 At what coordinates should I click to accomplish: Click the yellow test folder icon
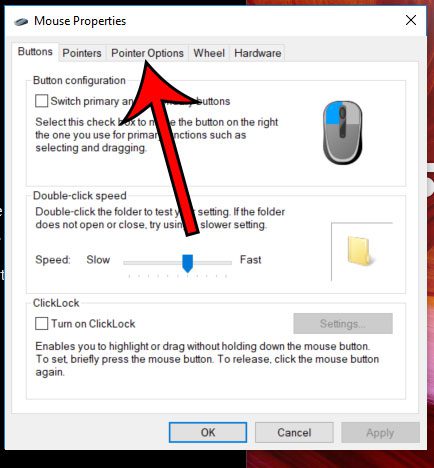point(360,251)
